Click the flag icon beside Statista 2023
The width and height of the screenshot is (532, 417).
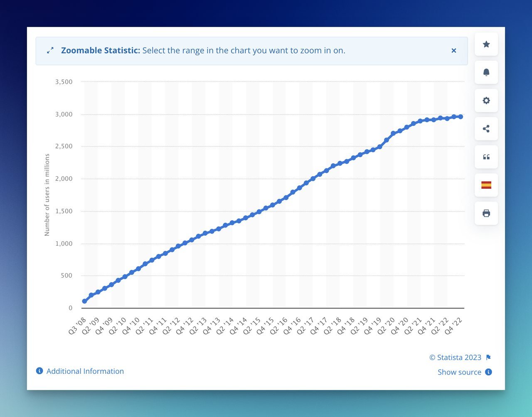tap(488, 358)
